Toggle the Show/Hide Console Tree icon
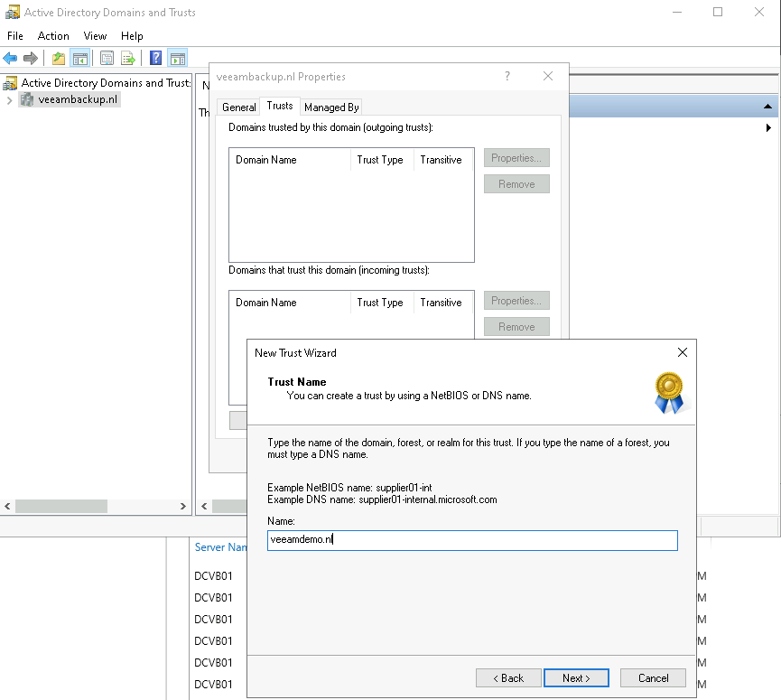This screenshot has height=700, width=781. [x=80, y=59]
